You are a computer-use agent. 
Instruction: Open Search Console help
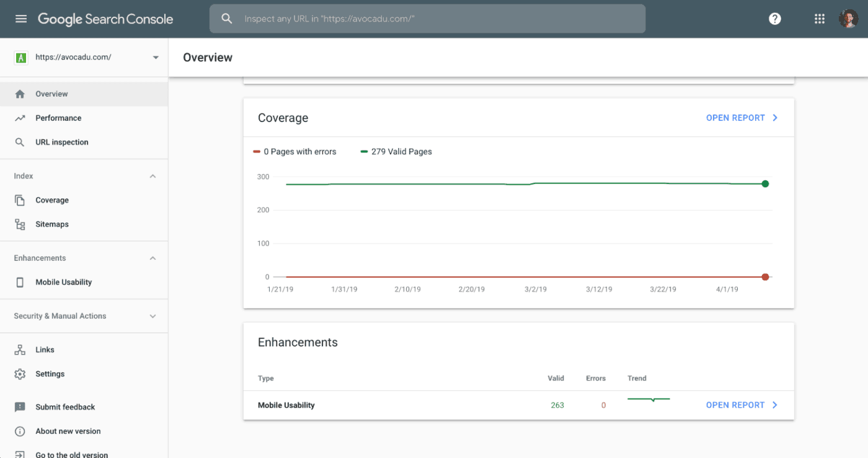[774, 18]
